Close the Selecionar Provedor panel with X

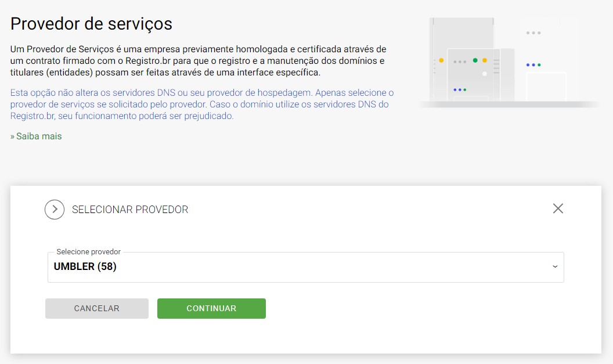tap(558, 208)
